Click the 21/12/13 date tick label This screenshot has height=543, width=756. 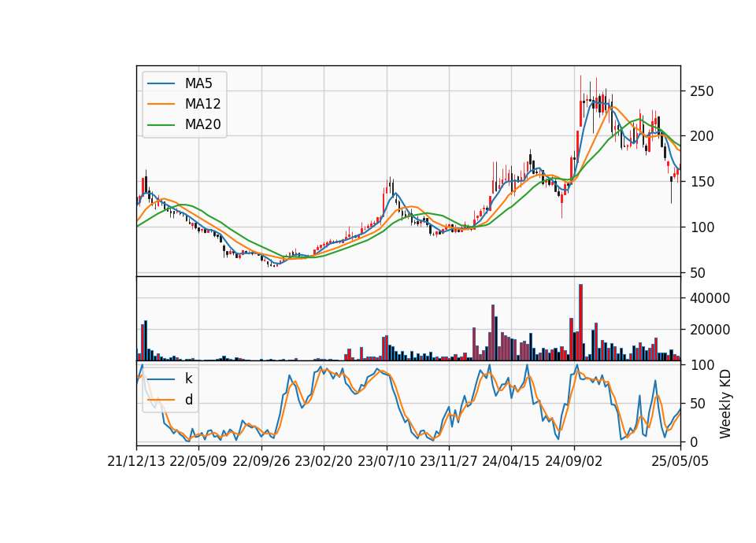[x=136, y=461]
